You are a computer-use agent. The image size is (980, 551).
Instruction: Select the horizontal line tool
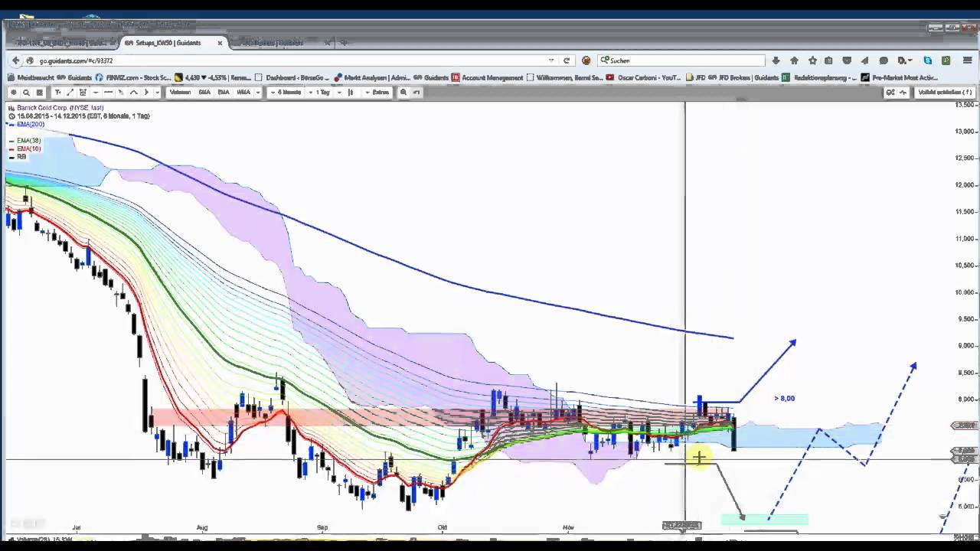click(x=108, y=92)
